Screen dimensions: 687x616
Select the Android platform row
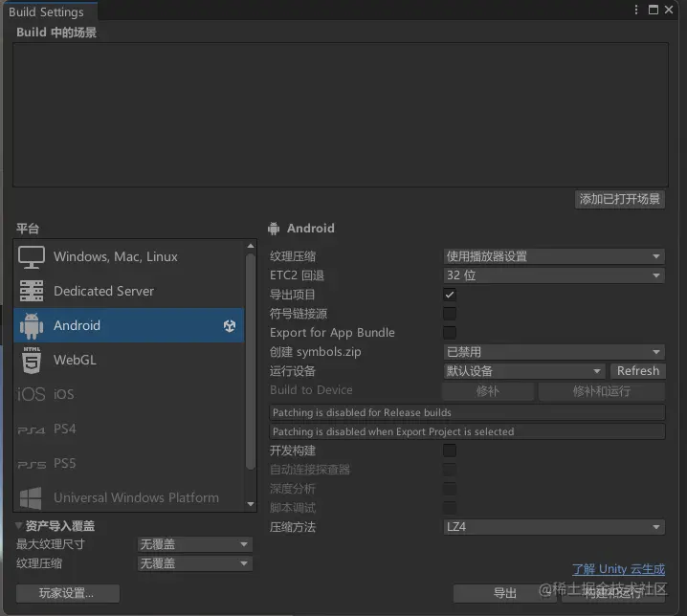point(129,325)
